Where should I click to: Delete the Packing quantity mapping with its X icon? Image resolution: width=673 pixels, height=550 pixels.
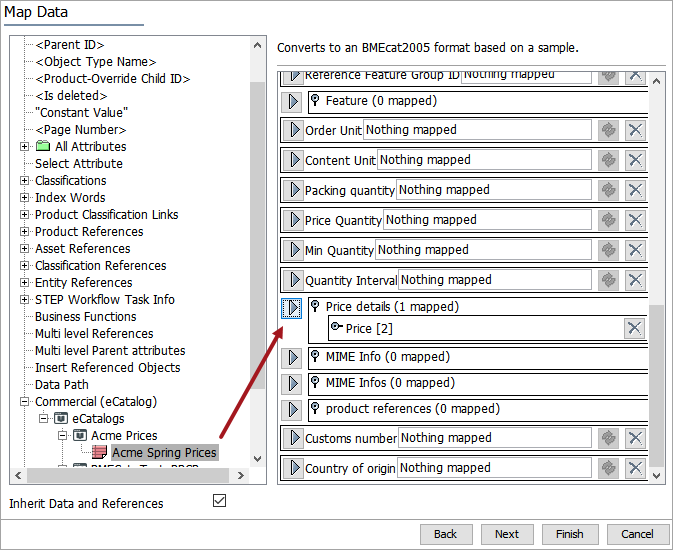pos(635,190)
